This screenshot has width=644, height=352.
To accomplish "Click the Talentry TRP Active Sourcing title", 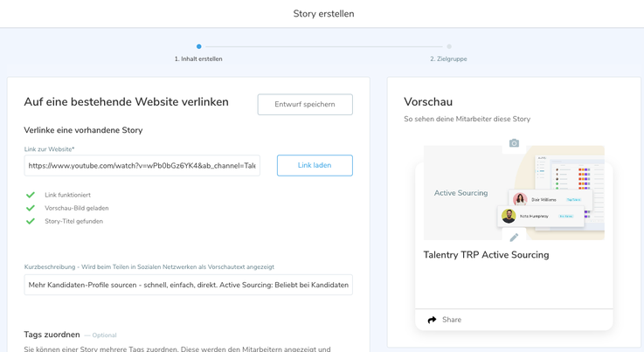I will [x=486, y=255].
